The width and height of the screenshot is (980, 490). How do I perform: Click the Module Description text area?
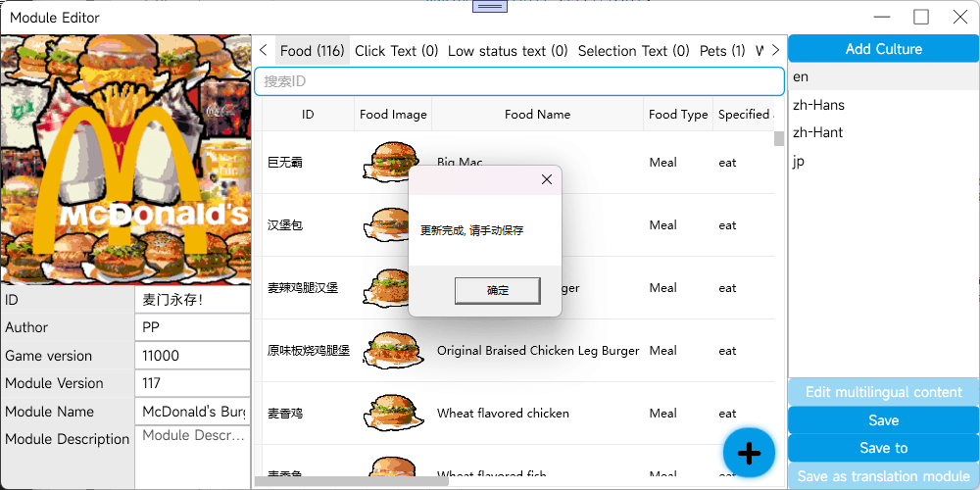[192, 457]
